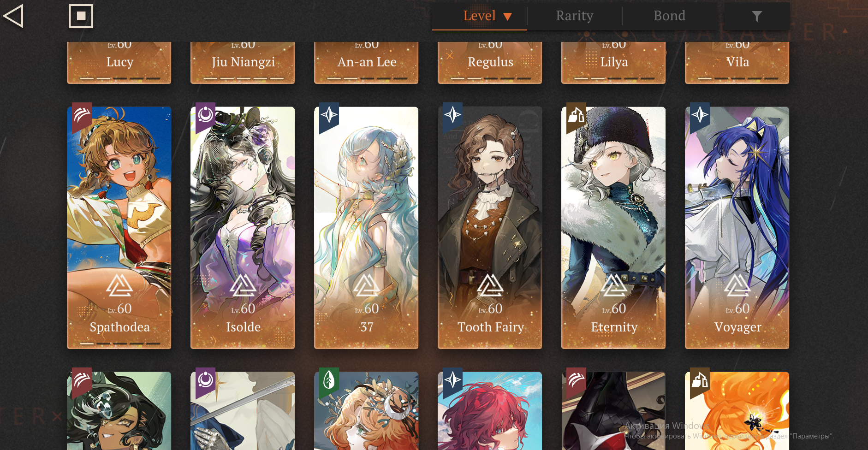Open Voyager character portrait card
Viewport: 868px width, 450px height.
click(x=737, y=228)
